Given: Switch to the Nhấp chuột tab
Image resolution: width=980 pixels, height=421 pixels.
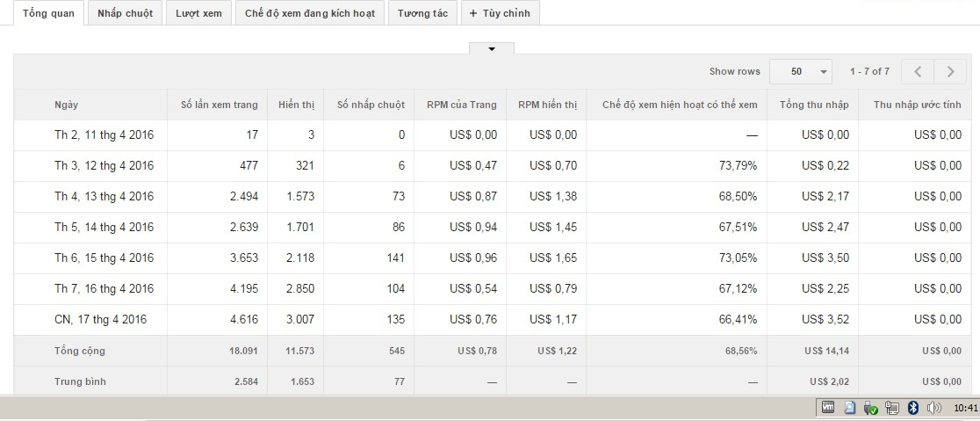Looking at the screenshot, I should click(x=125, y=13).
